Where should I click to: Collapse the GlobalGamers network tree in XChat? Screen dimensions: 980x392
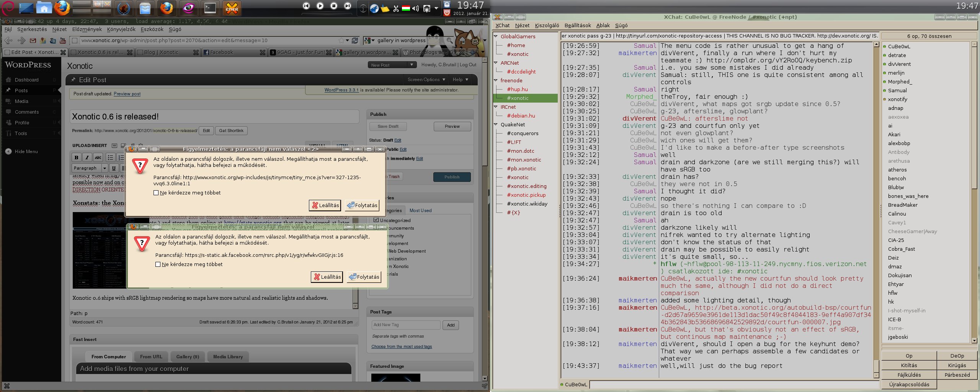496,36
